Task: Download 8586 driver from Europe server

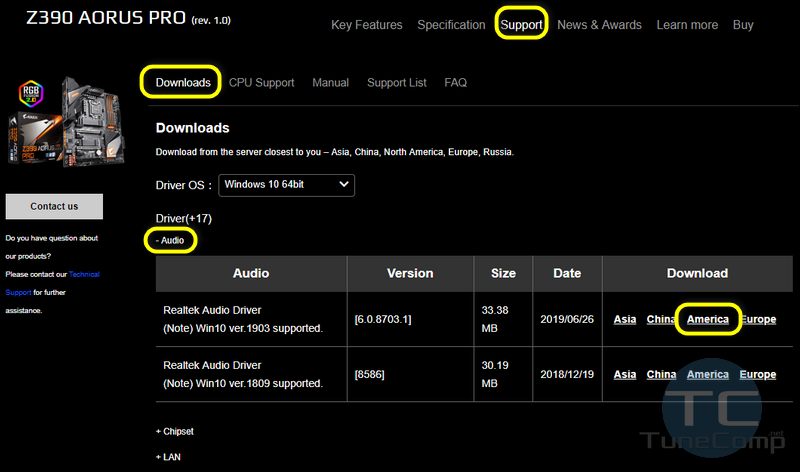Action: click(x=758, y=375)
